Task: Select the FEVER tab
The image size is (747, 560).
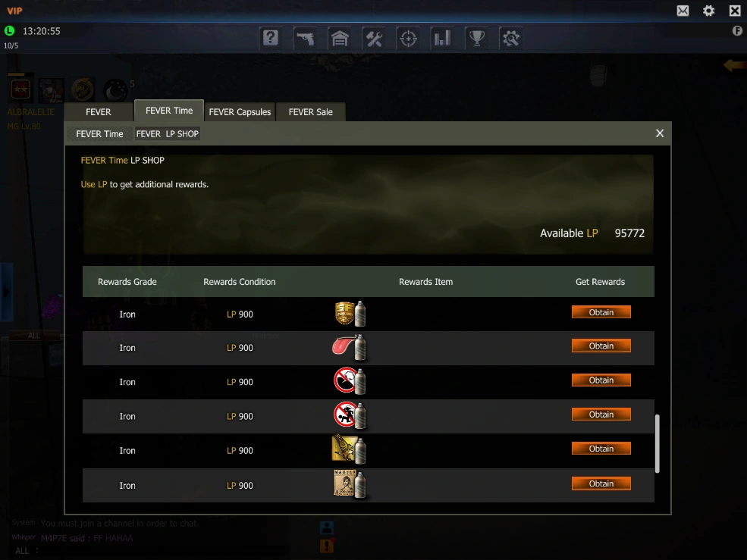Action: (99, 112)
